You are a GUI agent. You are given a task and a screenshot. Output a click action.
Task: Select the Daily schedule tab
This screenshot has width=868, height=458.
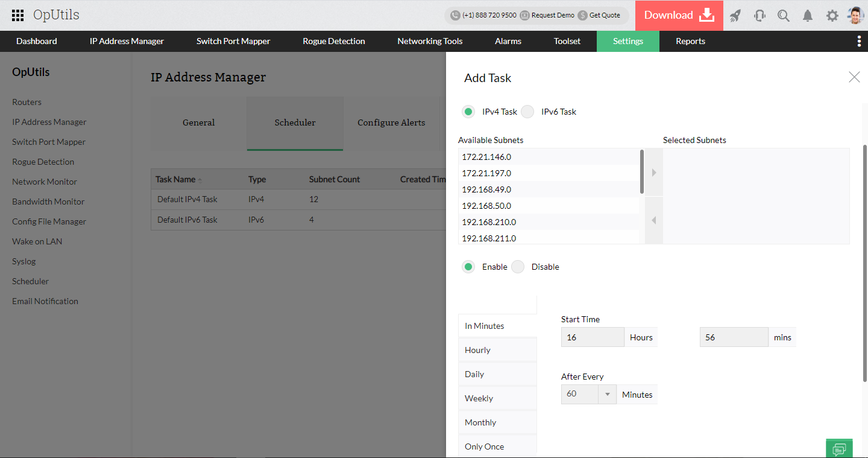[497, 374]
